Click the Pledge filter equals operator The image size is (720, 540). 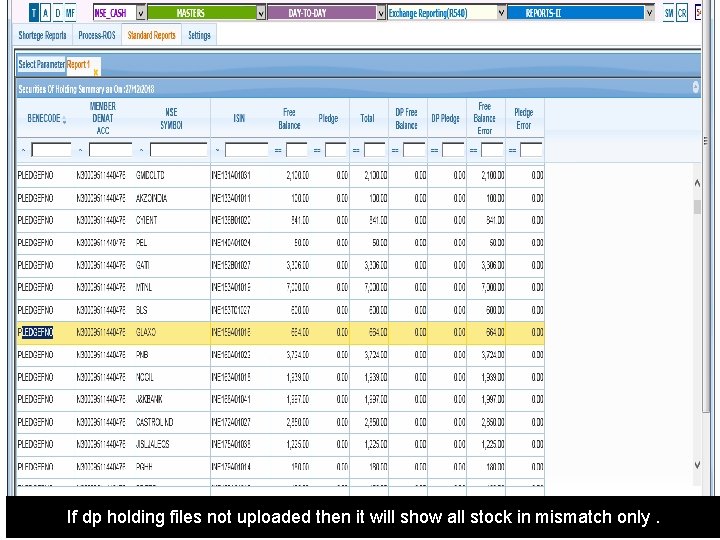pyautogui.click(x=317, y=150)
